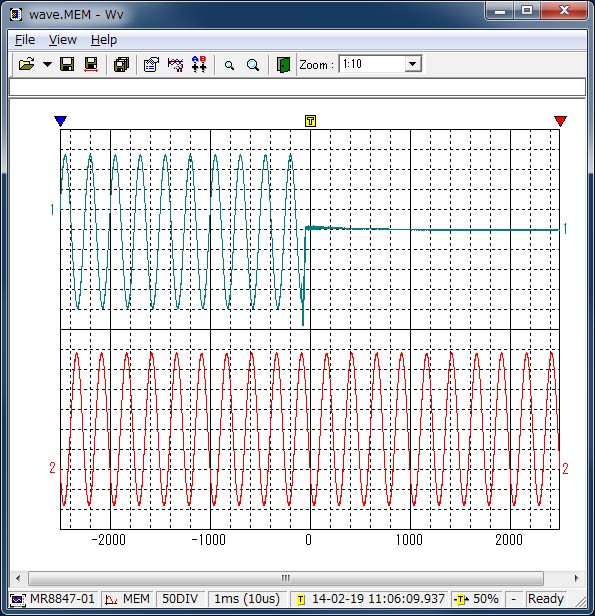Screen dimensions: 595x616
Task: Open the File menu
Action: [x=25, y=40]
